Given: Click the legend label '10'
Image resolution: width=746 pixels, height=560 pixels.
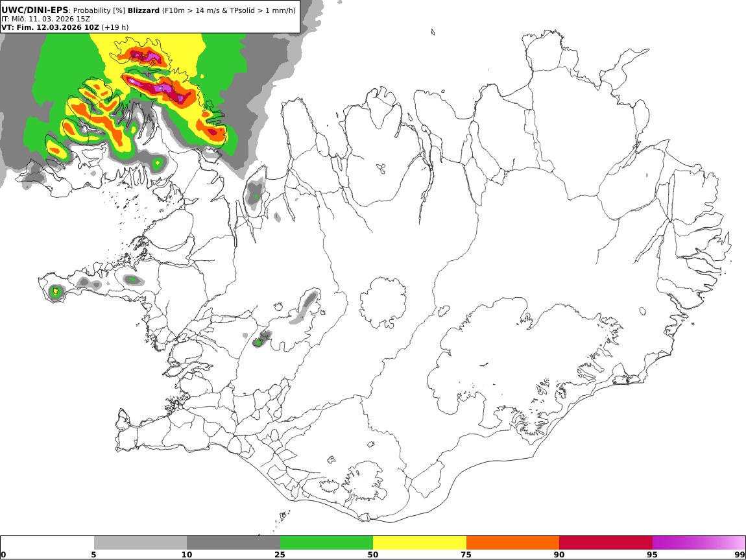Looking at the screenshot, I should (187, 555).
